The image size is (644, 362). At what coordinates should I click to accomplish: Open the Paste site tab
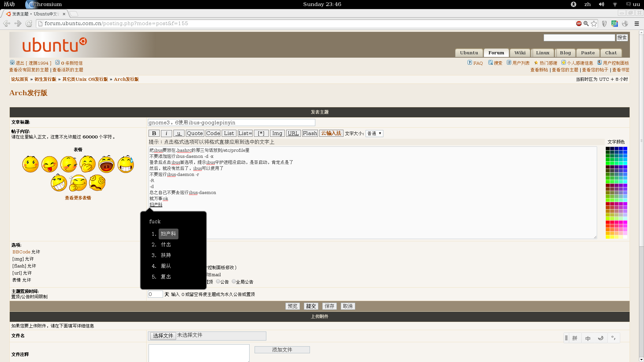coord(588,53)
